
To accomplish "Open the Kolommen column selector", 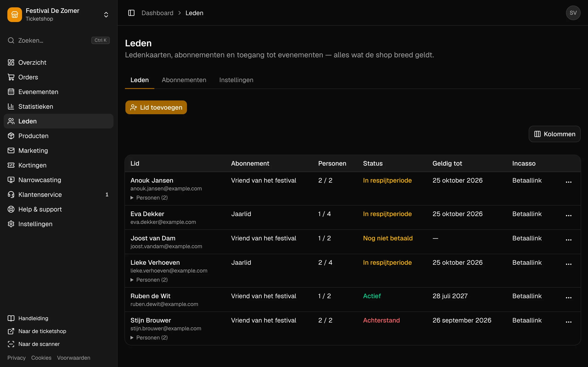I will [554, 134].
